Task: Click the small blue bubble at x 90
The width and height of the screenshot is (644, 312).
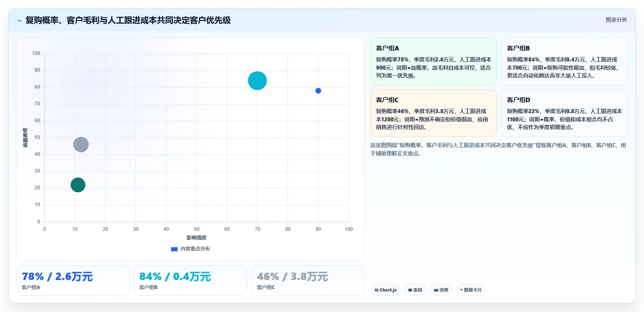Action: pos(318,91)
